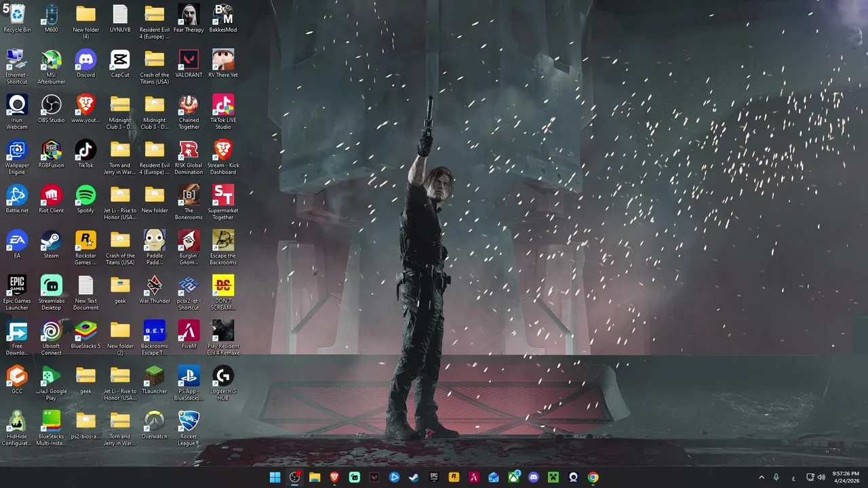This screenshot has width=868, height=488.
Task: Launch RV There Yet game icon
Action: (223, 64)
